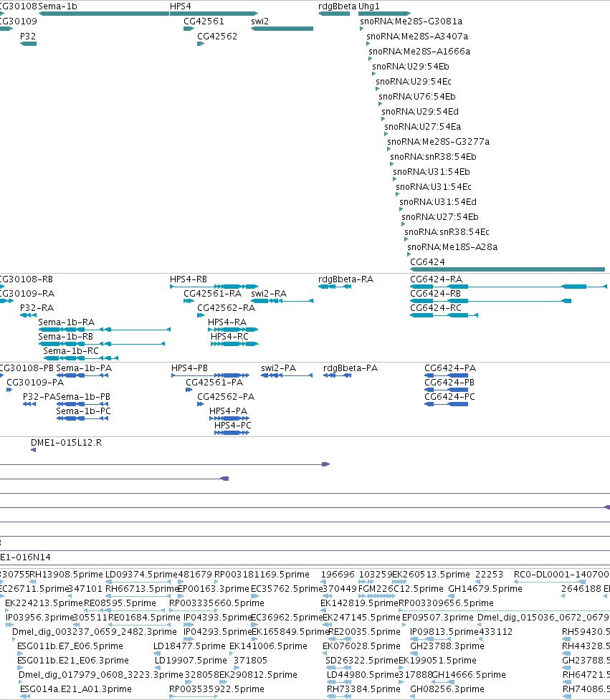Viewport: 610px width, 700px height.
Task: Click the rdgBbeta-PA protein feature
Action: click(x=337, y=375)
